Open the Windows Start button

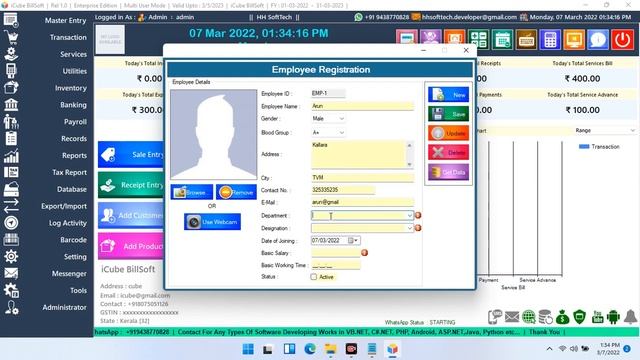[248, 349]
